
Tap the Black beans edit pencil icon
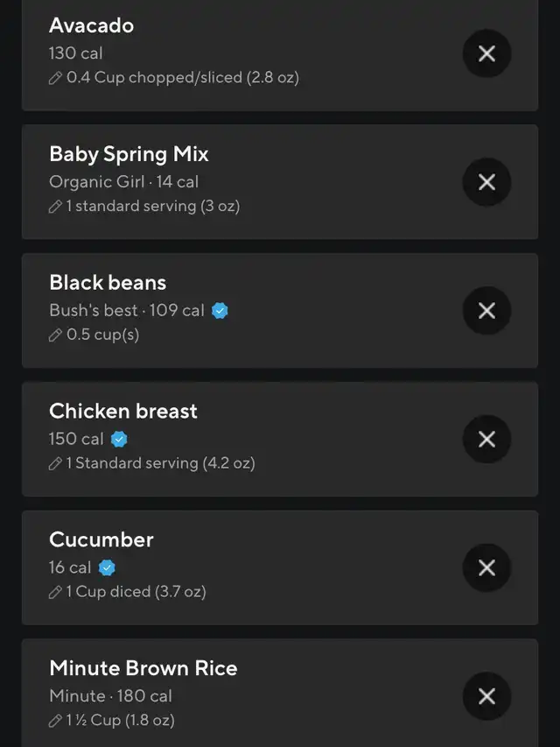(x=56, y=335)
